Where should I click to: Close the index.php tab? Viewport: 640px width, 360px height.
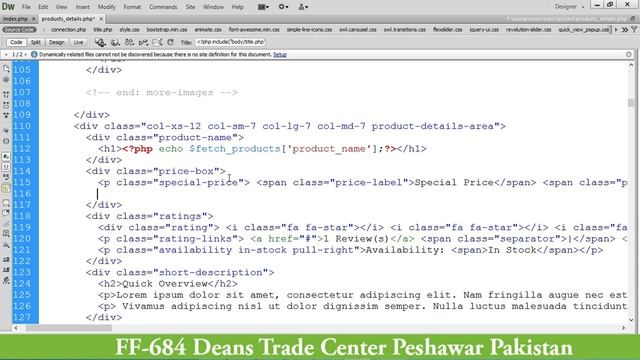(34, 19)
